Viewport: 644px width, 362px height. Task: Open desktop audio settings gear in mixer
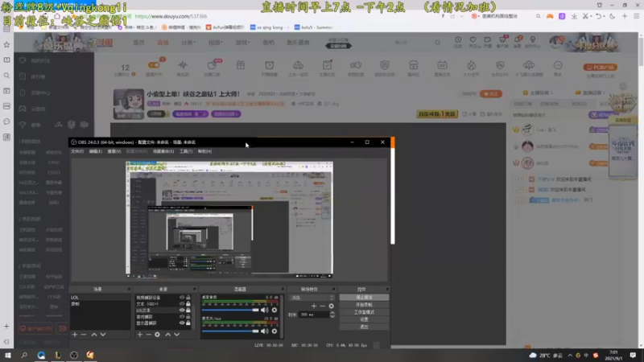click(275, 310)
